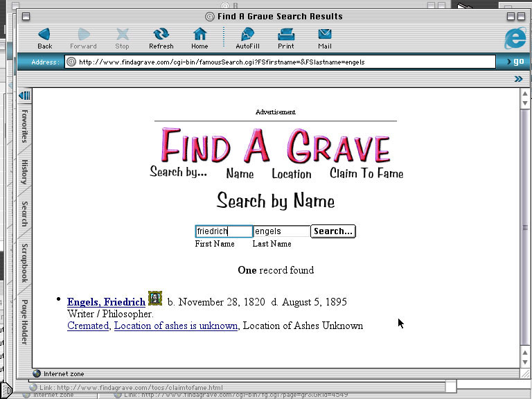This screenshot has height=399, width=532.
Task: Click the vertical scrollbar thumb
Action: tap(525, 227)
